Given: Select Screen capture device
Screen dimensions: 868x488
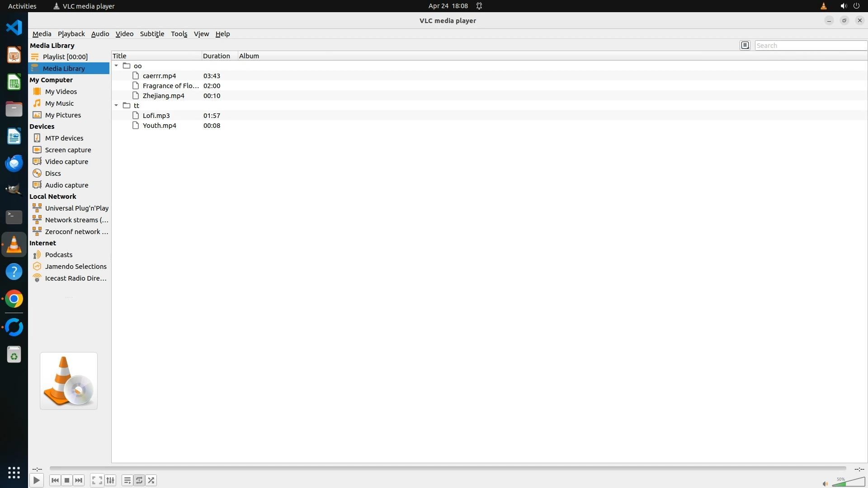Looking at the screenshot, I should (x=68, y=150).
